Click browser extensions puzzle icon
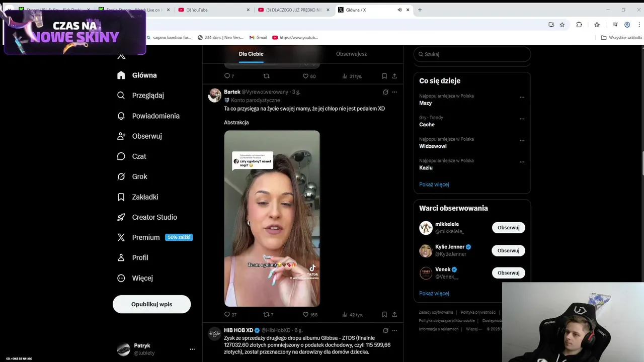The width and height of the screenshot is (644, 362). pos(579,25)
